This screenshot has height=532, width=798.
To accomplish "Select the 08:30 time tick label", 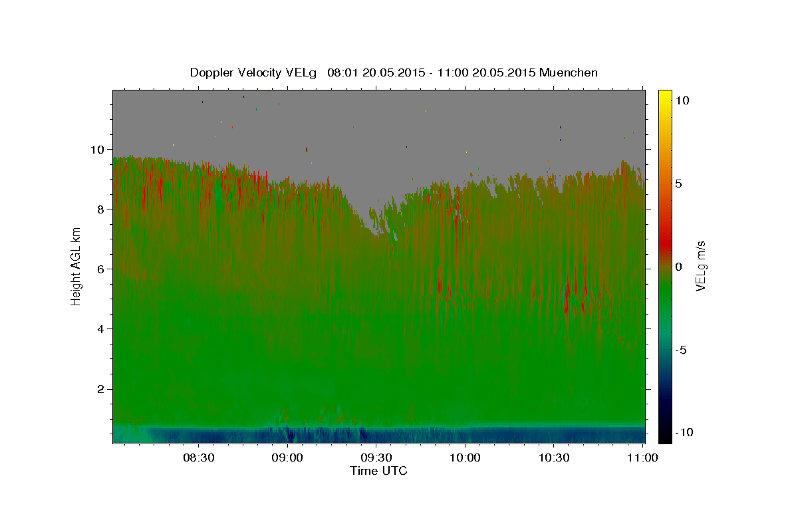I will coord(198,458).
